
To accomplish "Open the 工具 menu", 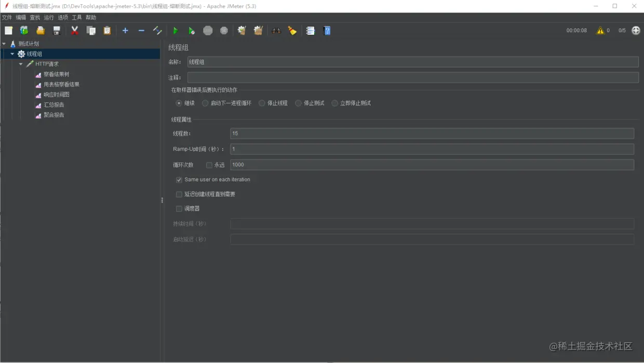I will pos(77,18).
